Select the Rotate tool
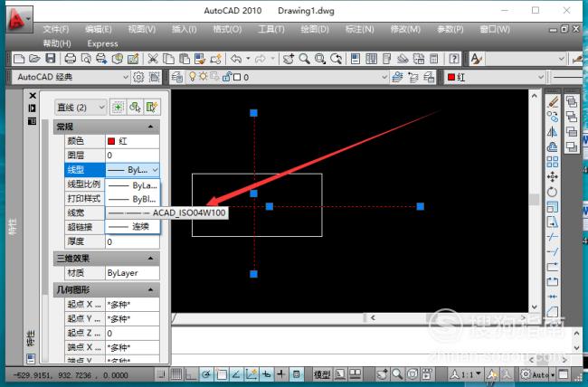588x387 pixels. tap(553, 192)
